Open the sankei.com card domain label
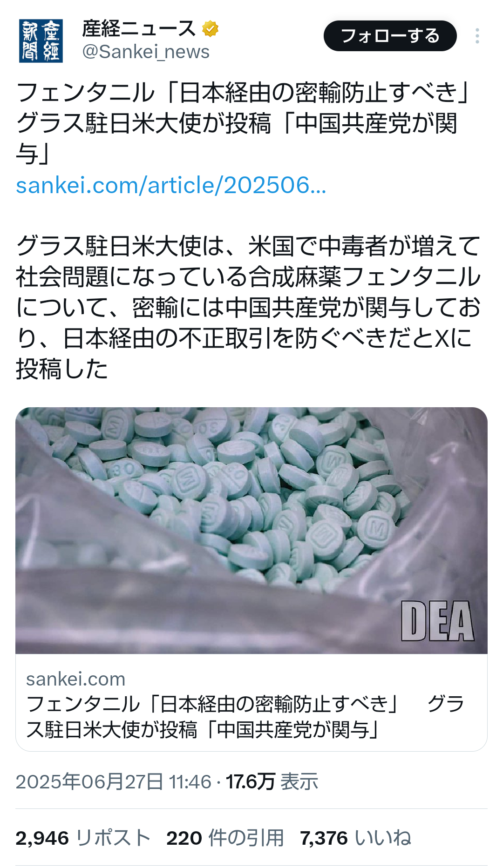The image size is (503, 868). click(75, 679)
